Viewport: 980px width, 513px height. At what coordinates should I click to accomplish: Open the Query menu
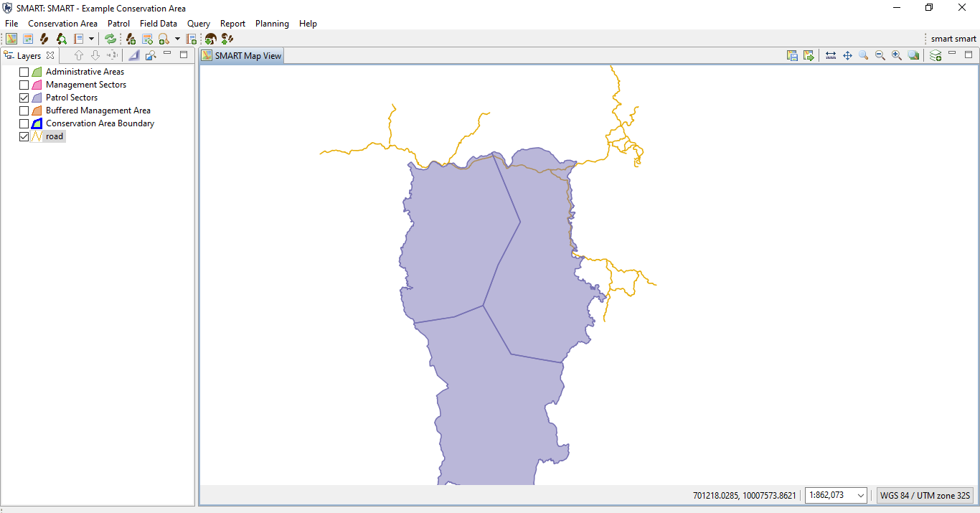(x=199, y=24)
